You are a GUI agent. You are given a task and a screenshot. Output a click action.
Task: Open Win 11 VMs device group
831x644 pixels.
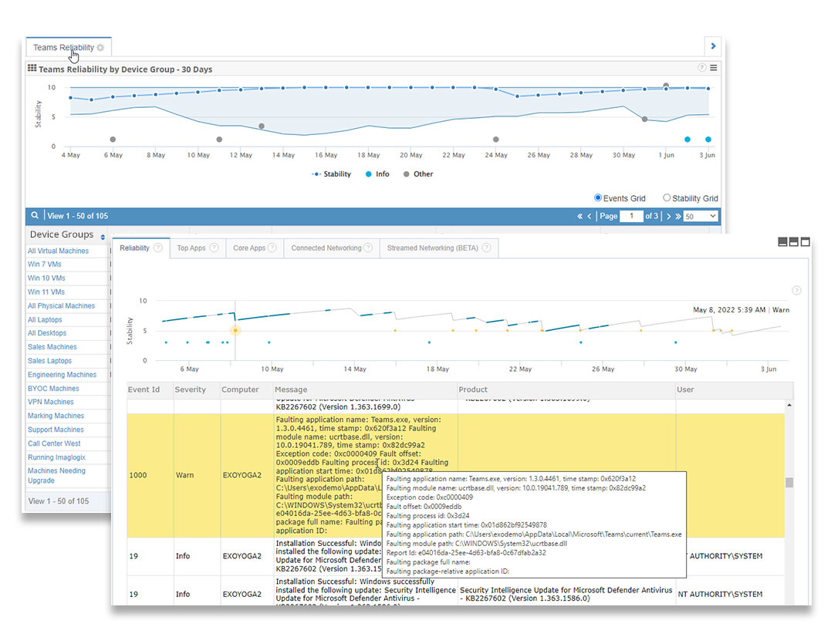pyautogui.click(x=46, y=292)
